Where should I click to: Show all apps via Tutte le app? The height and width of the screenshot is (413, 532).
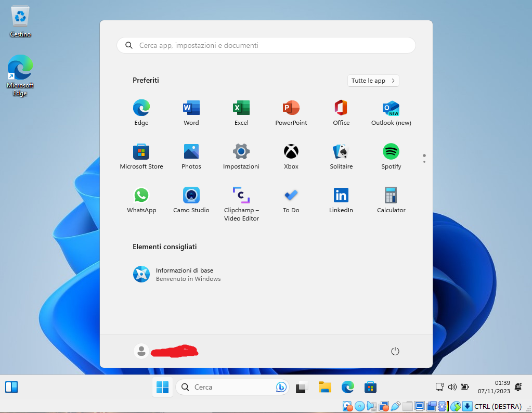point(373,81)
